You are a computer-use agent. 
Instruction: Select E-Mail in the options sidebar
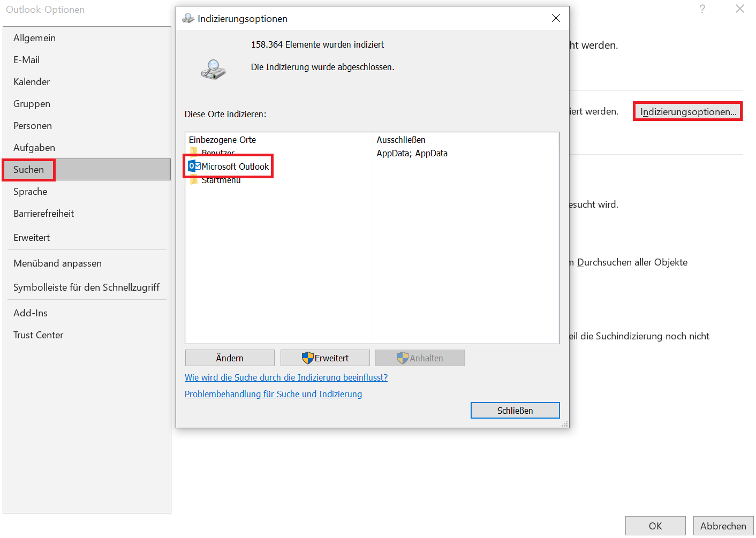[x=87, y=60]
